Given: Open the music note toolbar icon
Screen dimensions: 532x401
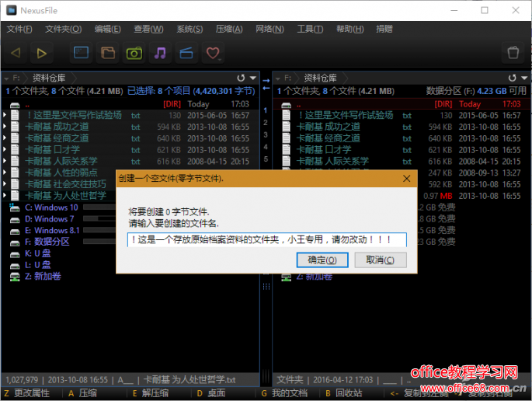Looking at the screenshot, I should [x=160, y=53].
